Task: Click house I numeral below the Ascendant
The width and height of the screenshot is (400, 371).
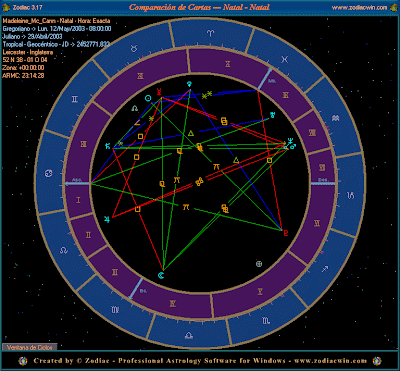Action: [79, 200]
